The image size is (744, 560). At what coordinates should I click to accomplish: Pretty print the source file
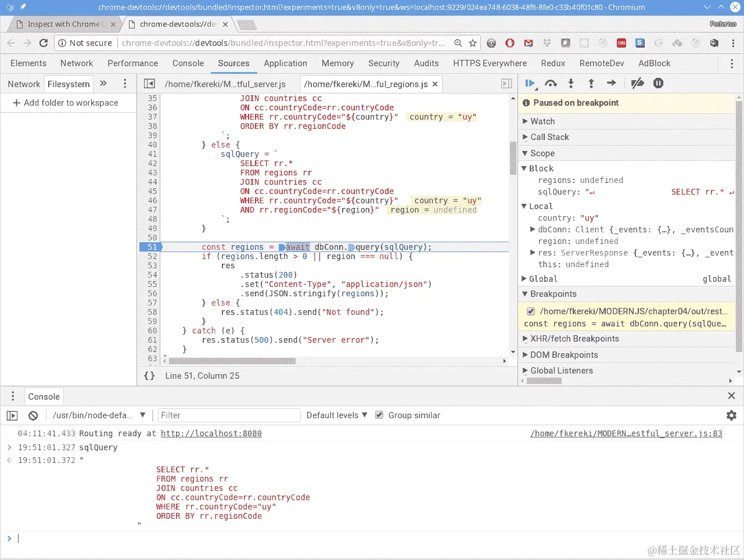point(149,376)
